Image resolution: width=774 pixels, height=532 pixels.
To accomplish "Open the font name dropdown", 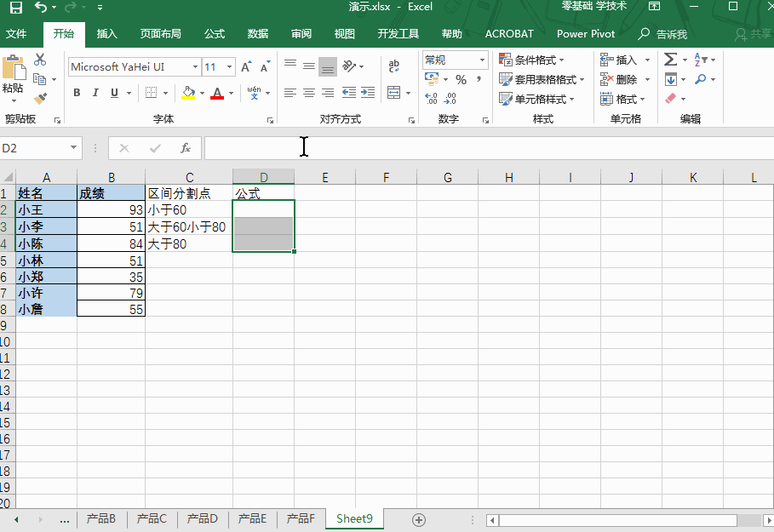I will click(196, 66).
